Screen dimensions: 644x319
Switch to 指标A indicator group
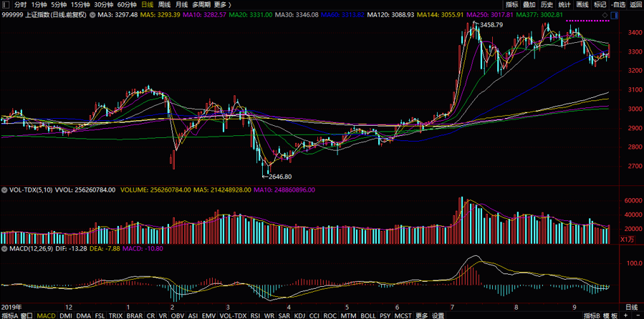pyautogui.click(x=9, y=315)
